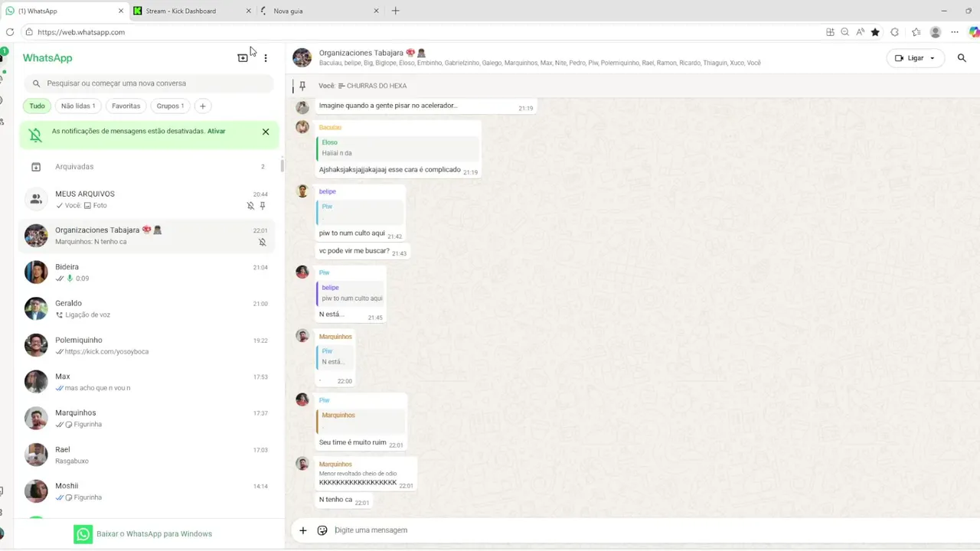The image size is (980, 551).
Task: Open browser settings and more menu
Action: (x=955, y=32)
